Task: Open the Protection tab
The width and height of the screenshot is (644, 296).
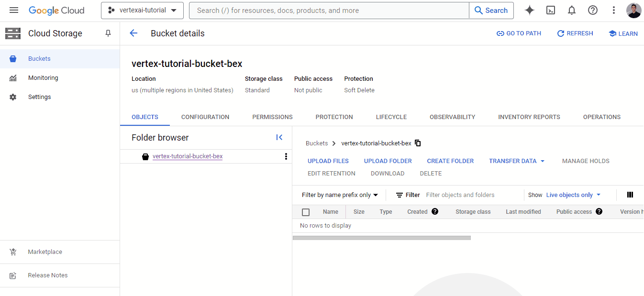Action: pos(334,117)
